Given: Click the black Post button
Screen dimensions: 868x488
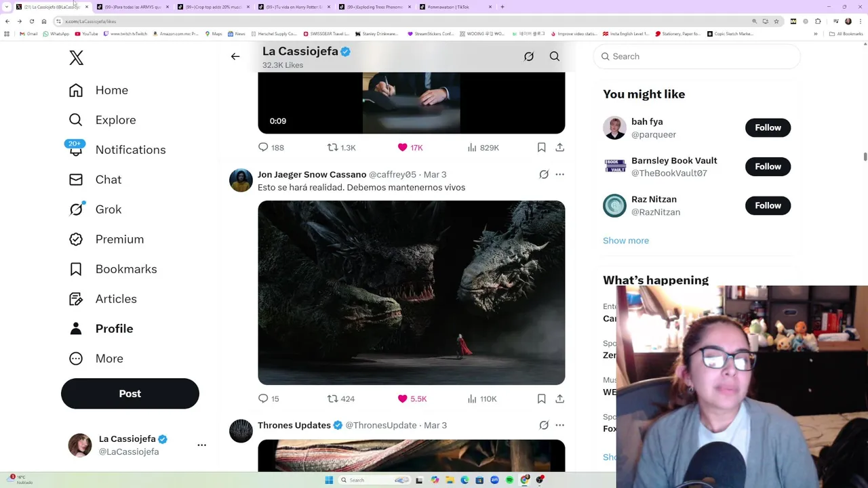Looking at the screenshot, I should pos(130,394).
